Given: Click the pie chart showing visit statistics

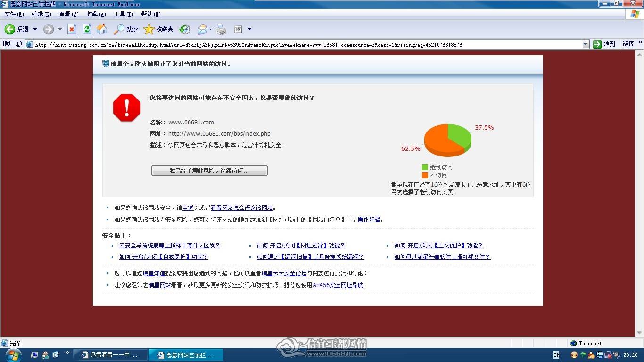Looking at the screenshot, I should [x=448, y=140].
